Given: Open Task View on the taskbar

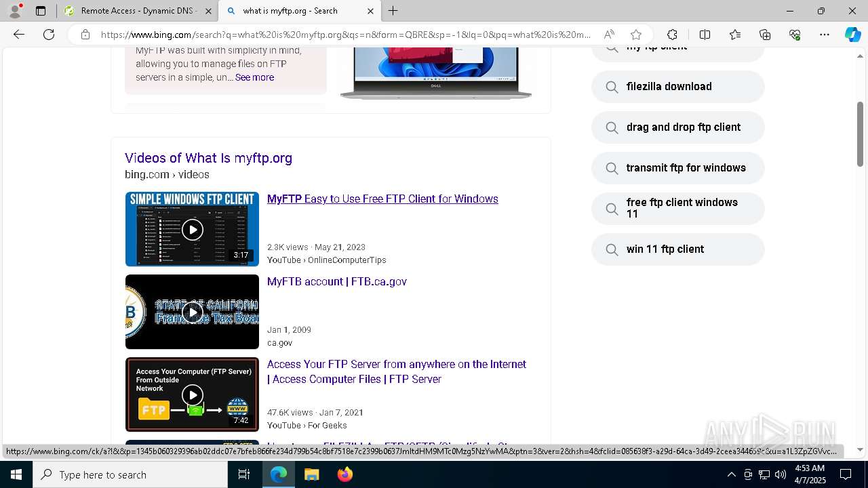Looking at the screenshot, I should [x=244, y=474].
